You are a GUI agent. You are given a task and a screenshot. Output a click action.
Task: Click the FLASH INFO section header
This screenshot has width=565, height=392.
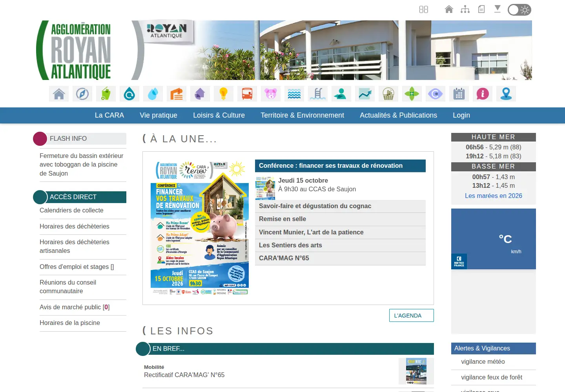(x=80, y=139)
